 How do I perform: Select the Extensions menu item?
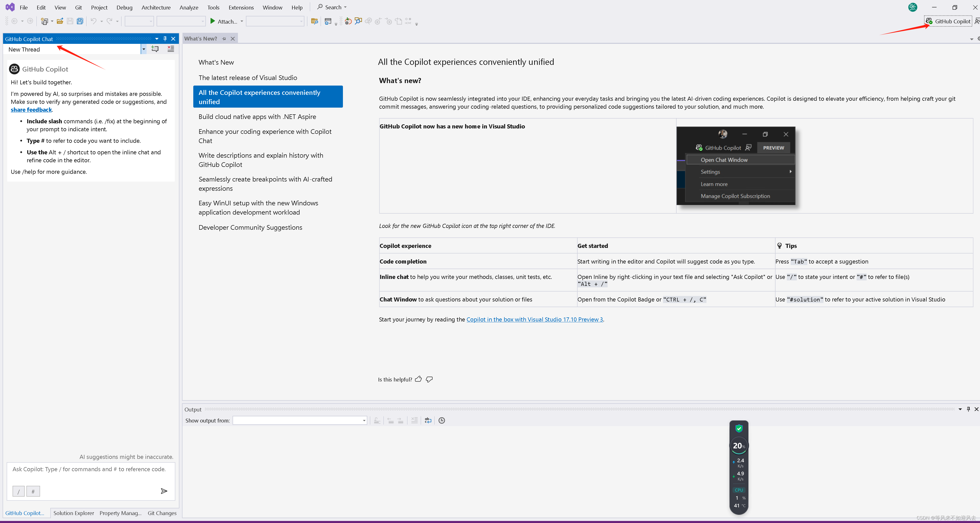tap(241, 7)
